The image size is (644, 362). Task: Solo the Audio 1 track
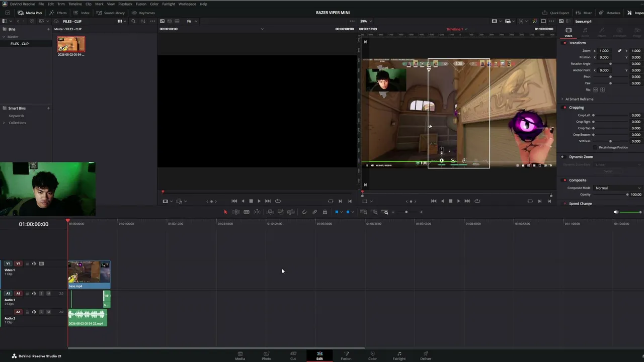point(42,294)
